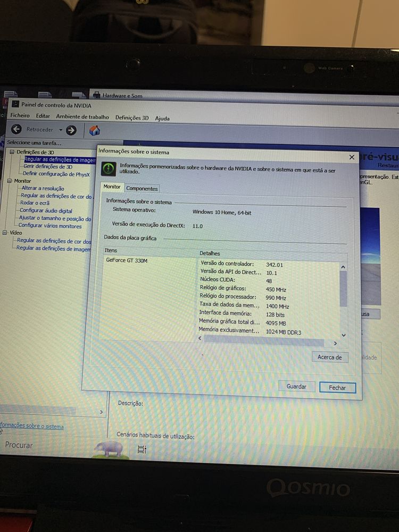Image resolution: width=399 pixels, height=532 pixels.
Task: Click the Forward arrow icon in toolbar
Action: pyautogui.click(x=71, y=130)
